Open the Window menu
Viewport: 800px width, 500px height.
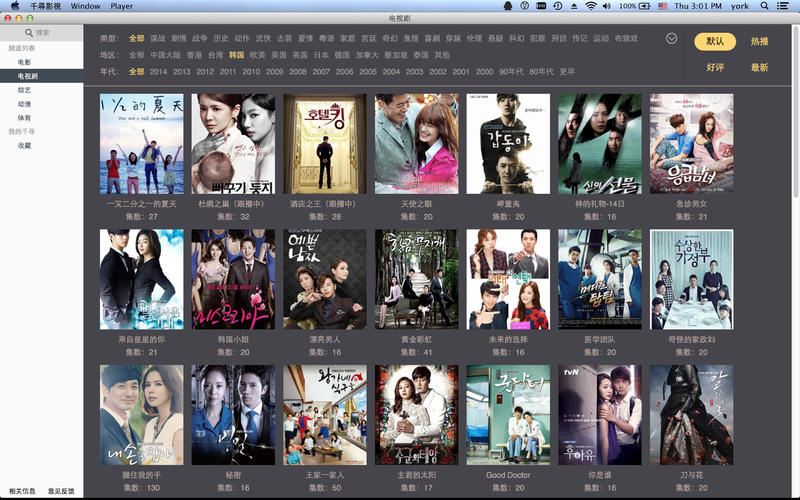click(85, 6)
